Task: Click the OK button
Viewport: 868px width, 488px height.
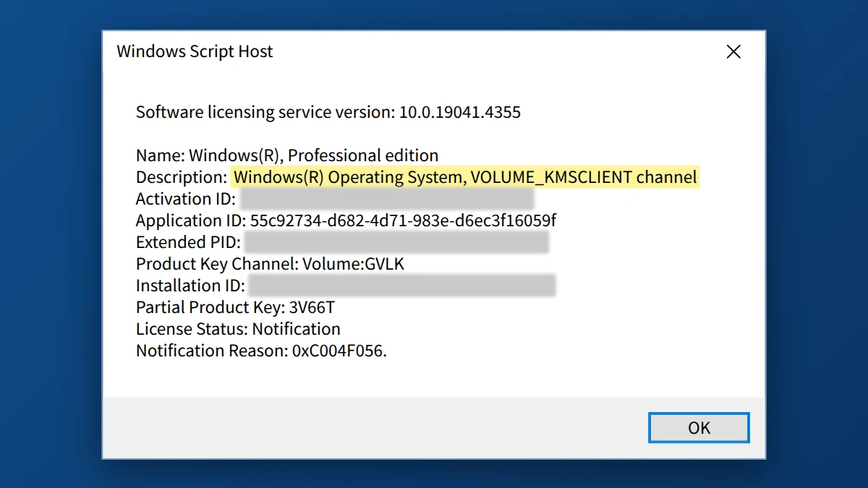Action: 699,428
